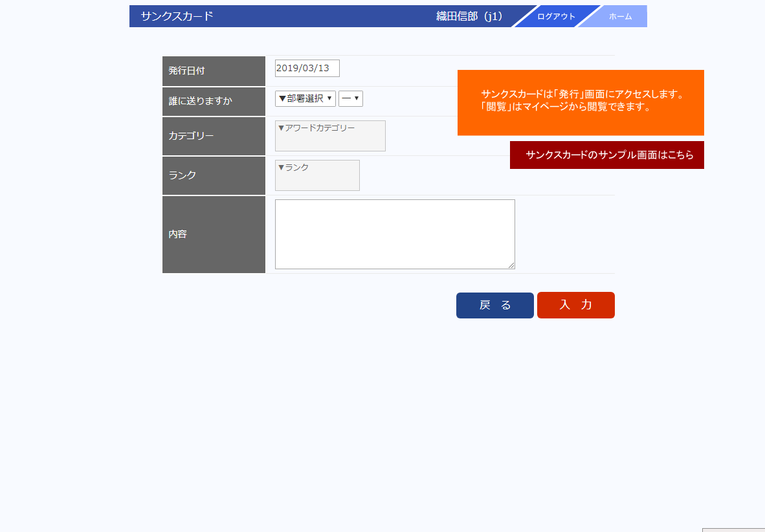Click the サンクスカード title in header

[x=177, y=16]
